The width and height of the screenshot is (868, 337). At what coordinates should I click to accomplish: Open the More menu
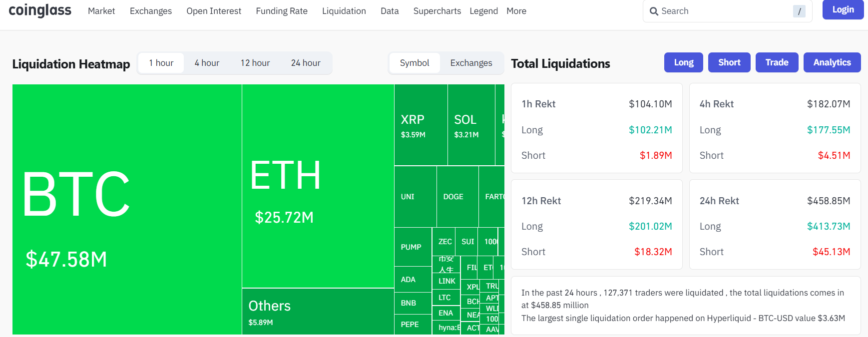(516, 11)
